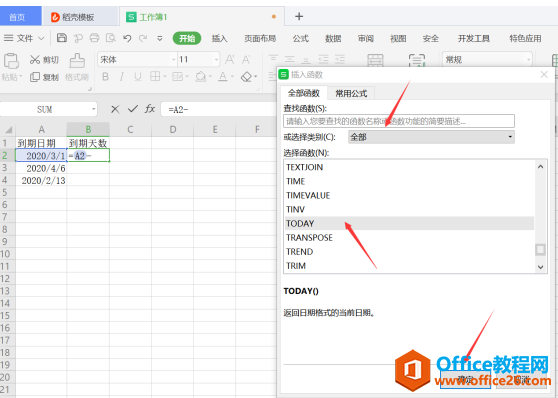Click the Redo arrow icon

(143, 38)
